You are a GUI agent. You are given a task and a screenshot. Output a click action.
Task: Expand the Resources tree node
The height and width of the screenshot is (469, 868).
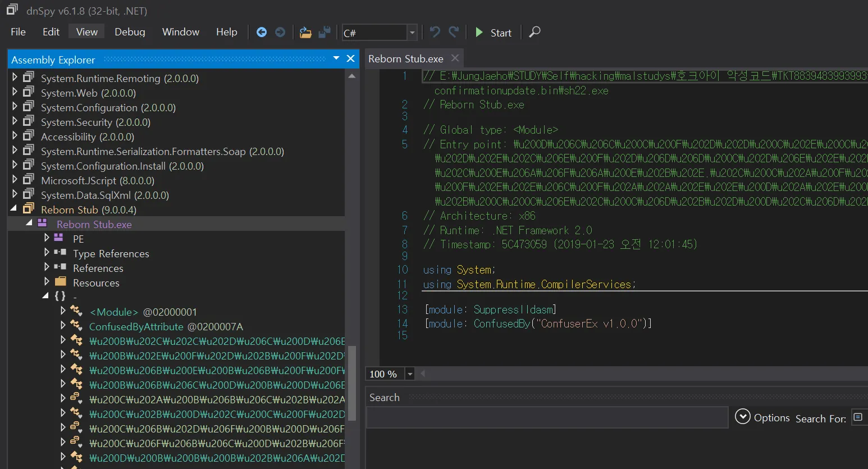47,282
